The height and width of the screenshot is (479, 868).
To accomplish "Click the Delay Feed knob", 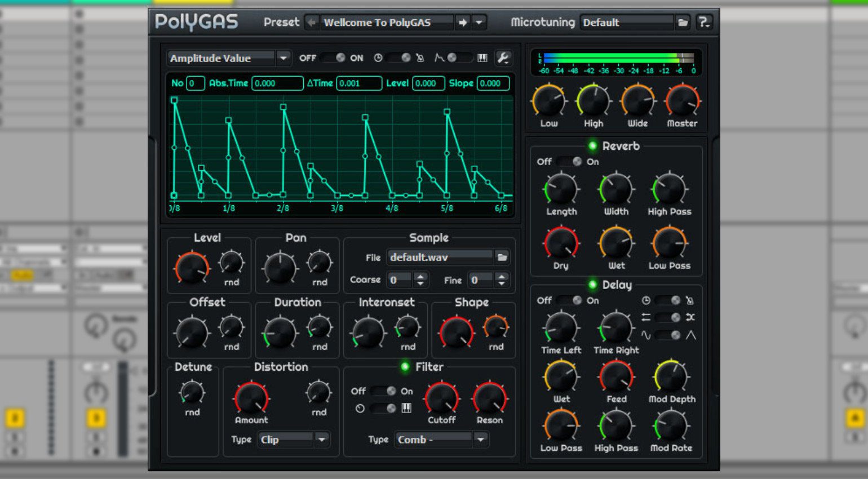I will (616, 377).
